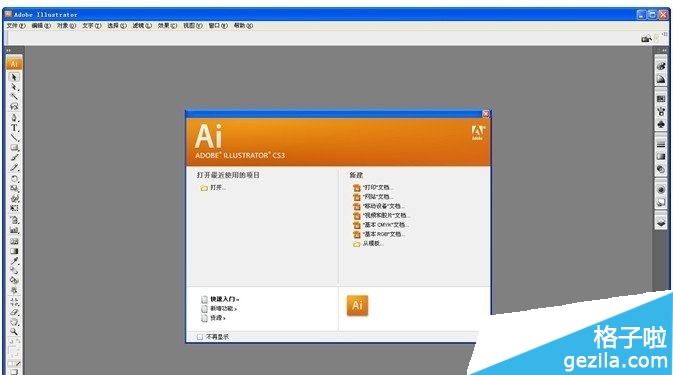Choose the Lasso tool
Viewport: 673px width, 375px height.
click(14, 106)
